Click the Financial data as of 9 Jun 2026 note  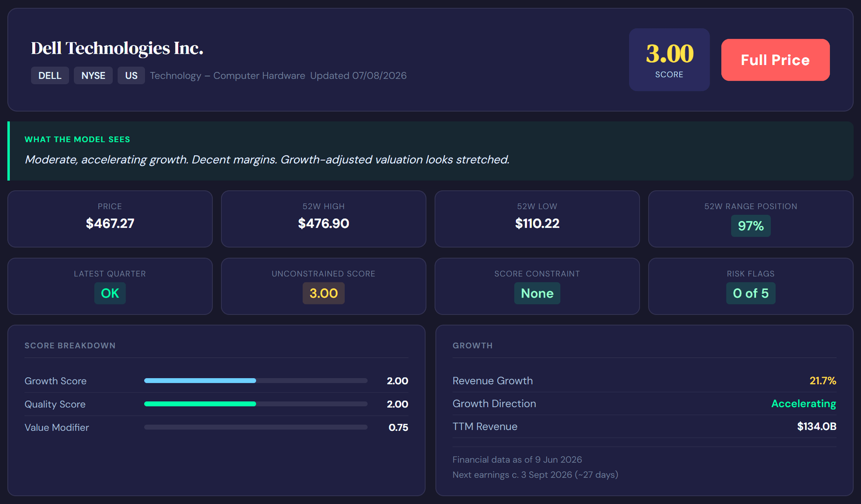coord(517,460)
